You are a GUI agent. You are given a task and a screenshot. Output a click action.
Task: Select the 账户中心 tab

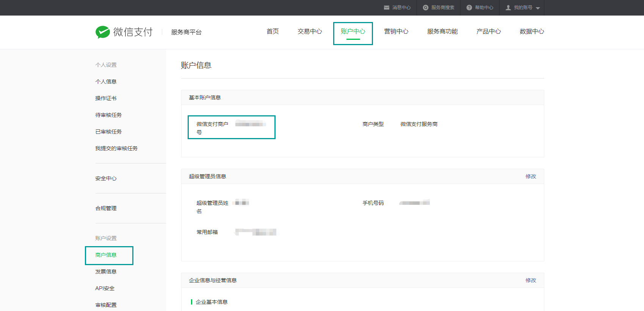tap(353, 31)
